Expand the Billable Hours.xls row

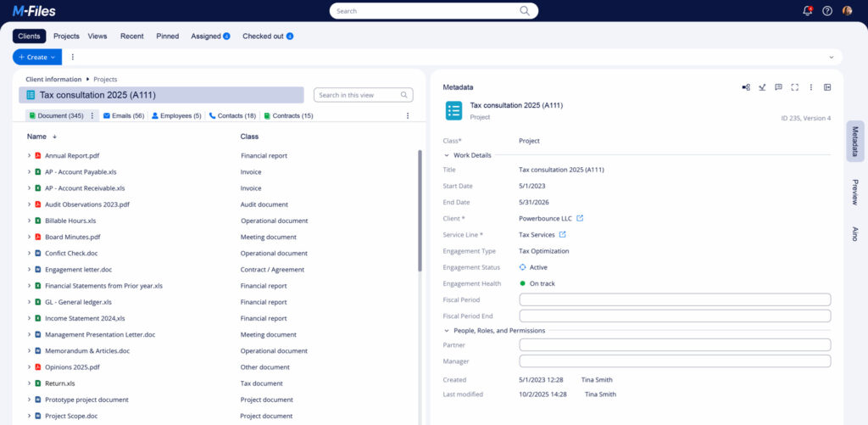click(x=29, y=221)
